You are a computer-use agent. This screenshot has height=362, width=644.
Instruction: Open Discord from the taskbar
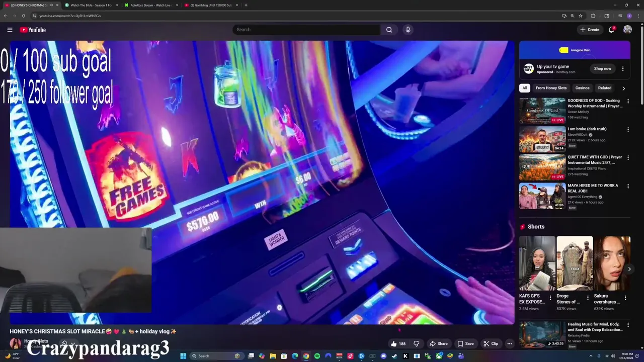[383, 356]
